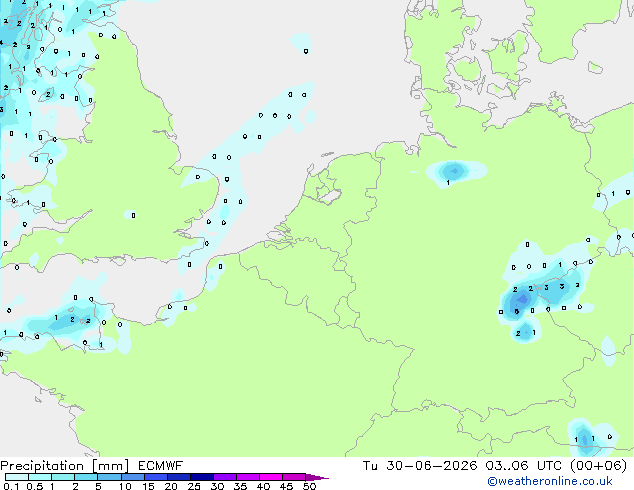The height and width of the screenshot is (490, 634).
Task: Select the '(00+06)' forecast offset text
Action: [598, 466]
